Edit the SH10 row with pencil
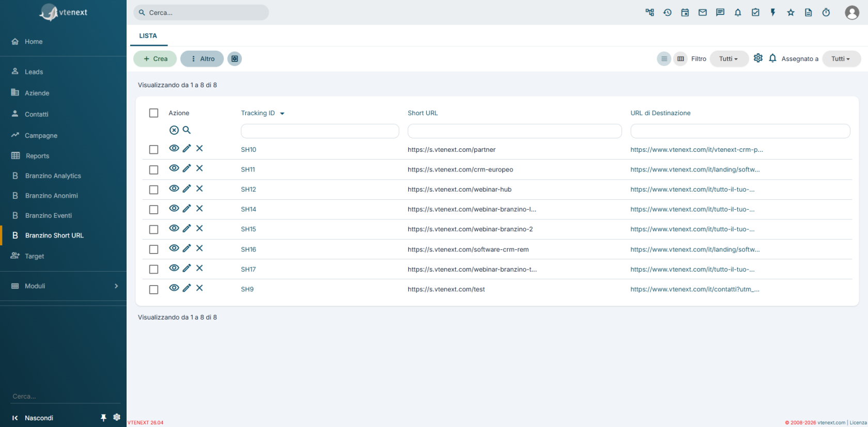The height and width of the screenshot is (427, 868). click(x=187, y=149)
